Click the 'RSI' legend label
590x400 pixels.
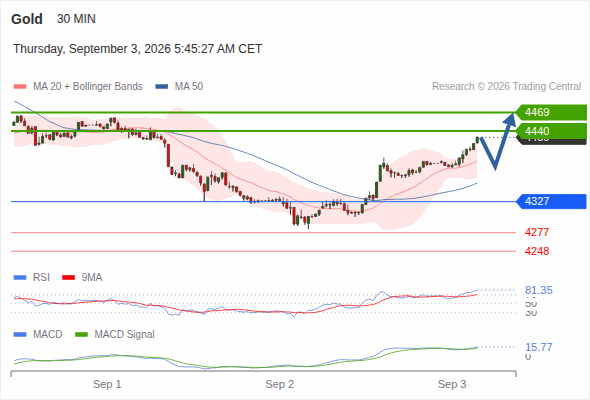click(41, 278)
